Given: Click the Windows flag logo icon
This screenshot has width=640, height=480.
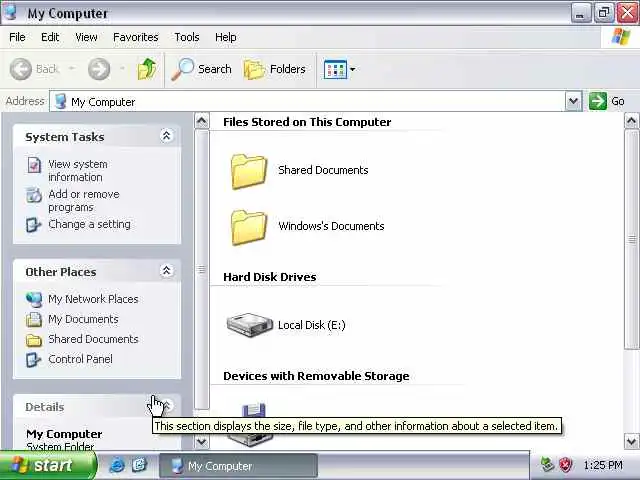Looking at the screenshot, I should click(620, 37).
